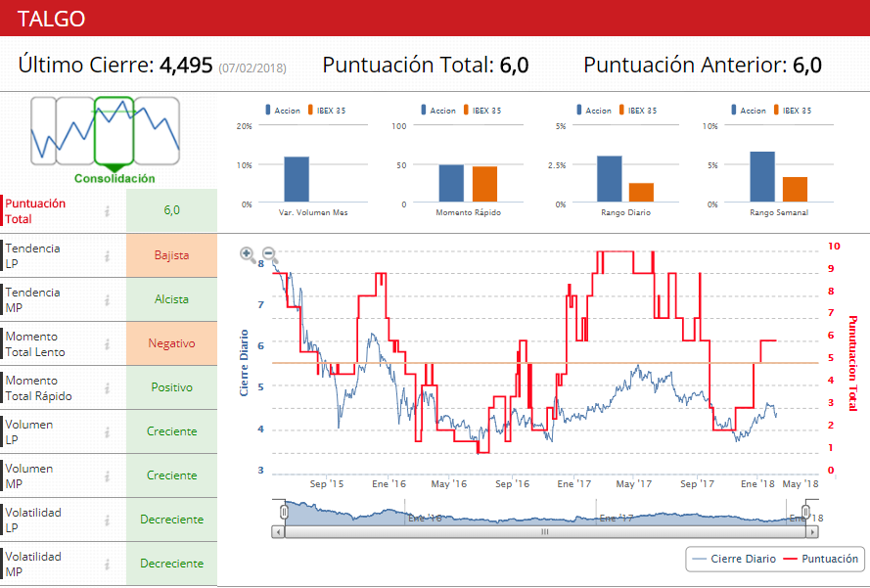Screen dimensions: 870x588
Task: Click the zoom in magnifier on chart
Action: [x=249, y=254]
